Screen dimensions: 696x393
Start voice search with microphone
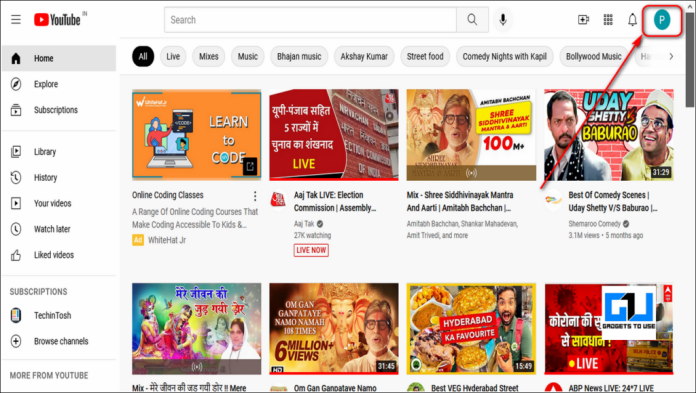[502, 20]
